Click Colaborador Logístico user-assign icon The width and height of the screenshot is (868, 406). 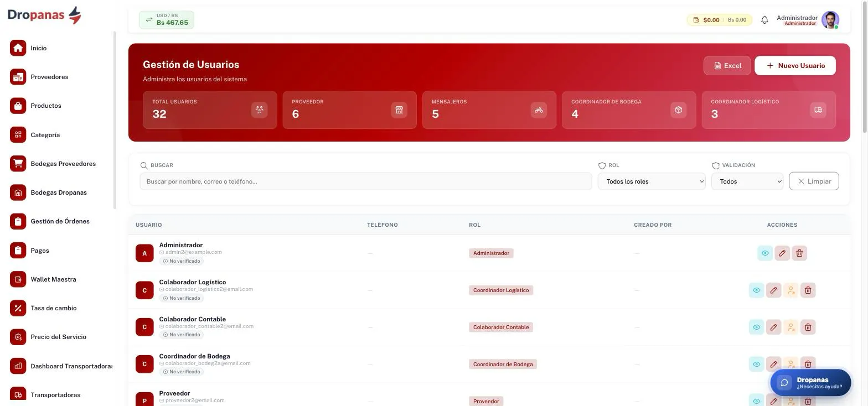click(x=790, y=290)
